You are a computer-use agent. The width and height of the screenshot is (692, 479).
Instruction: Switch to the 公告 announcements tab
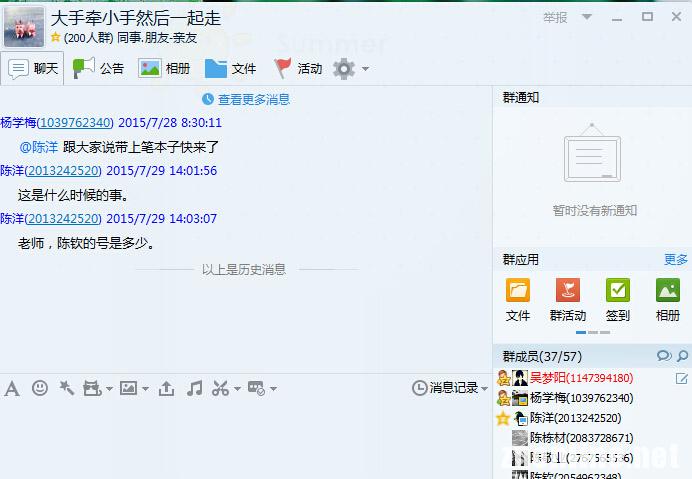coord(99,68)
